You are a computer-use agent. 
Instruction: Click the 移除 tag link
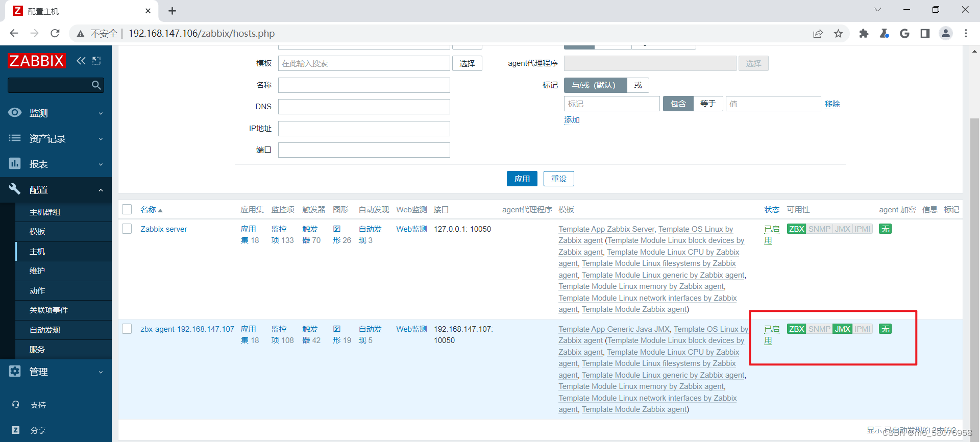pos(832,104)
